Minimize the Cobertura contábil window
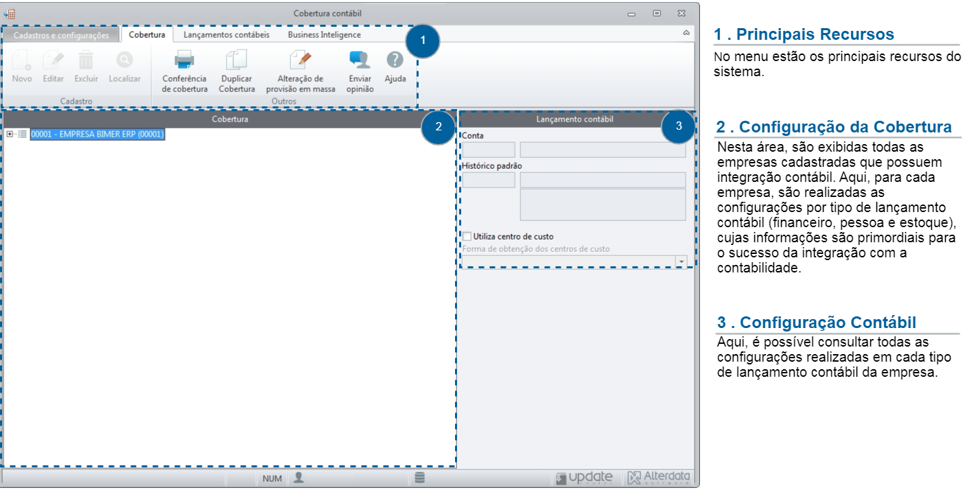The width and height of the screenshot is (980, 501). pos(631,14)
